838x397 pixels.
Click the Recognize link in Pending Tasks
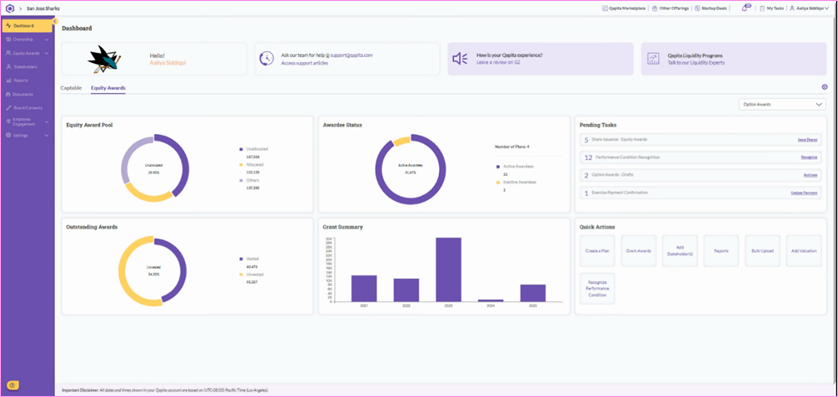809,157
